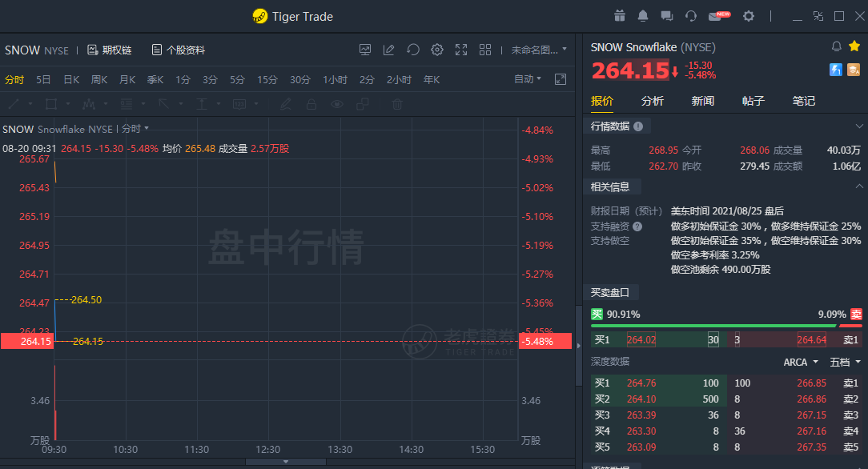Click 买1 bid price 264.02
The height and width of the screenshot is (469, 868).
tap(641, 339)
